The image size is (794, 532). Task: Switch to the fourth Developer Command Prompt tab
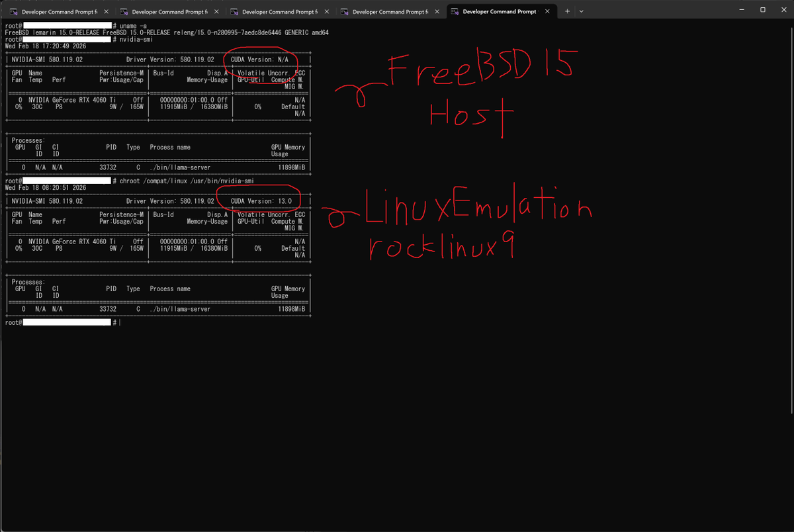coord(389,12)
